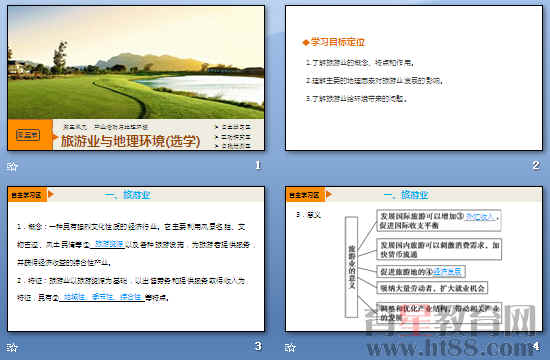Click the animation star icon under slide 1

coord(12,166)
